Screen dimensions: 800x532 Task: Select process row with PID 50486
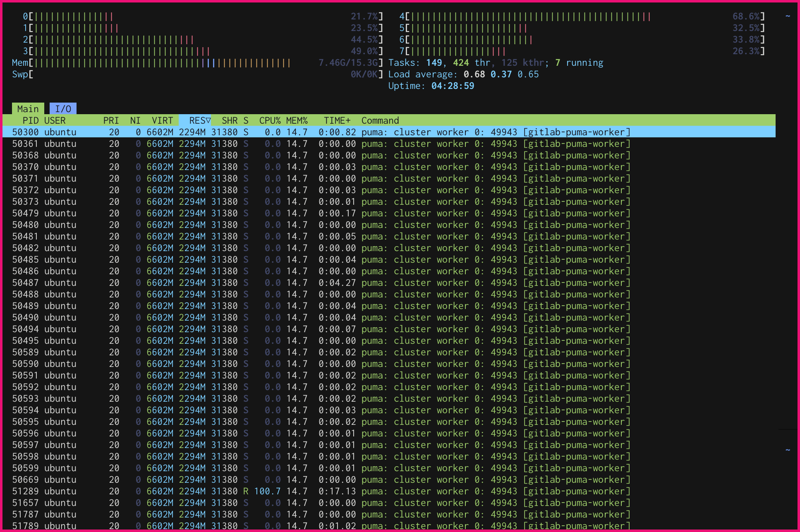pos(389,271)
